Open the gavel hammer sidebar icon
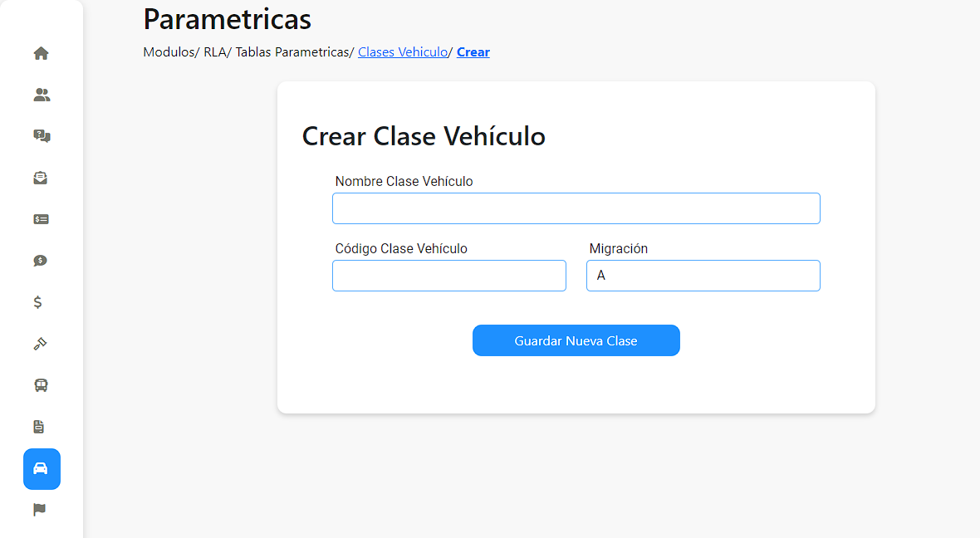The height and width of the screenshot is (538, 980). [x=40, y=344]
